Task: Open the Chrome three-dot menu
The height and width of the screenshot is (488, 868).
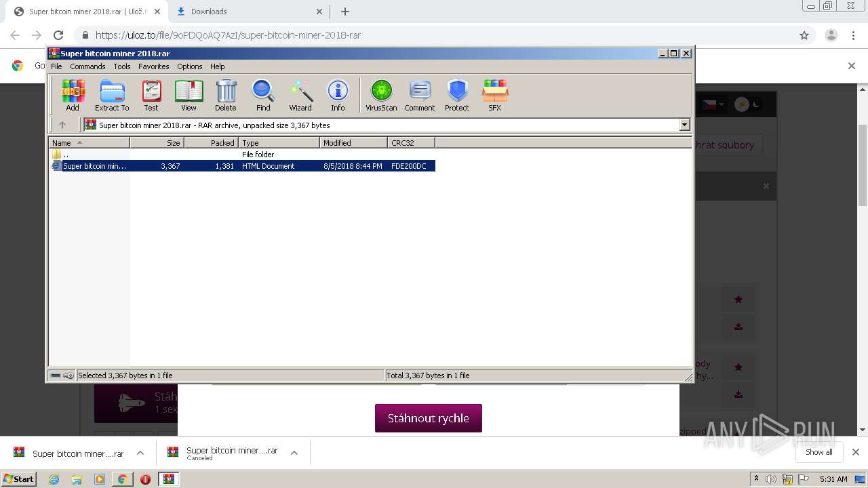Action: pyautogui.click(x=853, y=35)
